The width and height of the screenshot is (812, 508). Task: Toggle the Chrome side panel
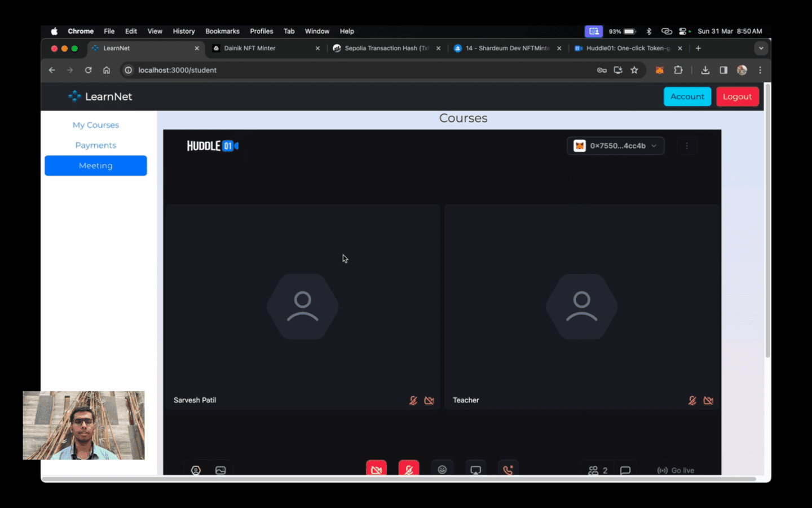pos(723,70)
